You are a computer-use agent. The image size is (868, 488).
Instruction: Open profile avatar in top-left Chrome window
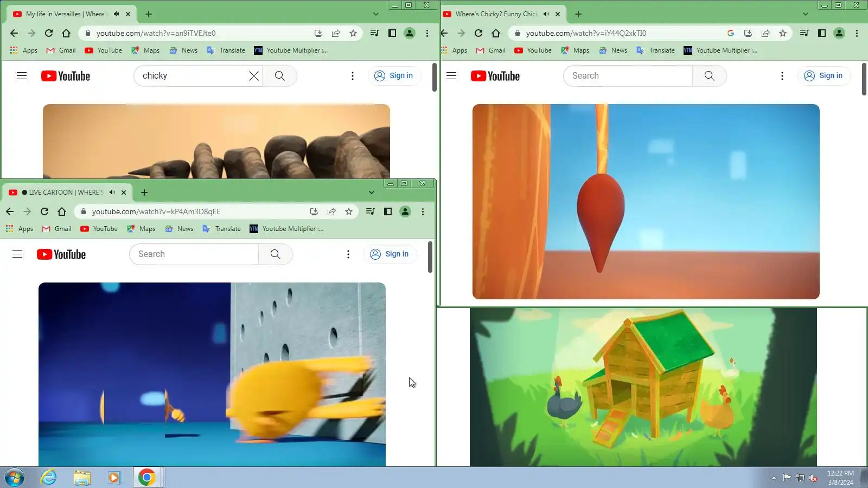[410, 33]
